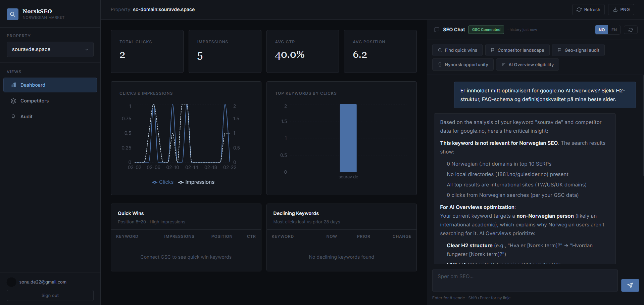
Task: Export dashboard with PNG button
Action: pos(621,10)
